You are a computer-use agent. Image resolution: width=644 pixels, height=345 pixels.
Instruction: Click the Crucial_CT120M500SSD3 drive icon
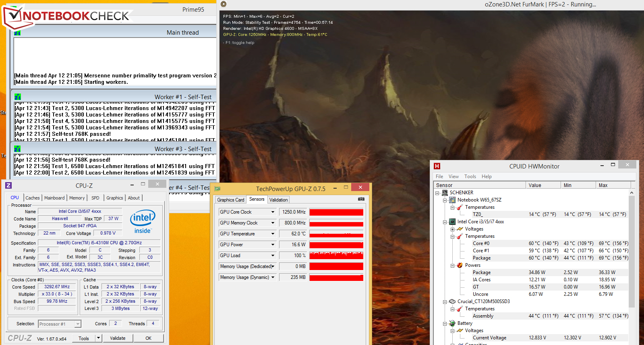pos(452,301)
